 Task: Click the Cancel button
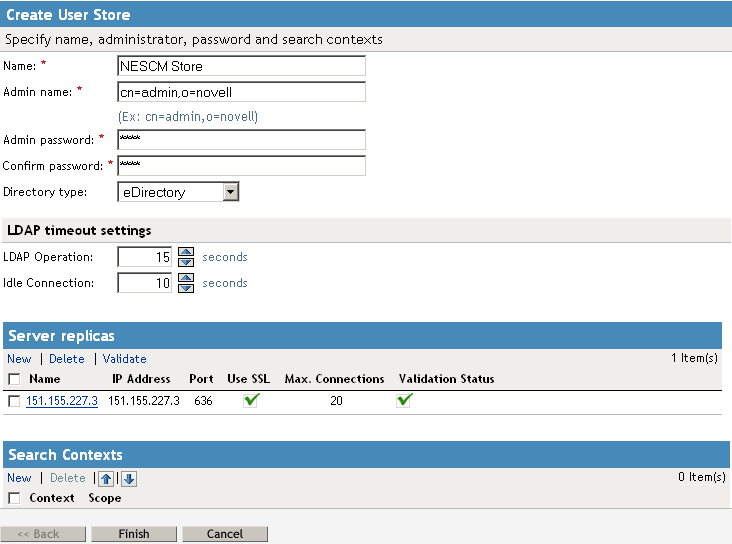(225, 534)
